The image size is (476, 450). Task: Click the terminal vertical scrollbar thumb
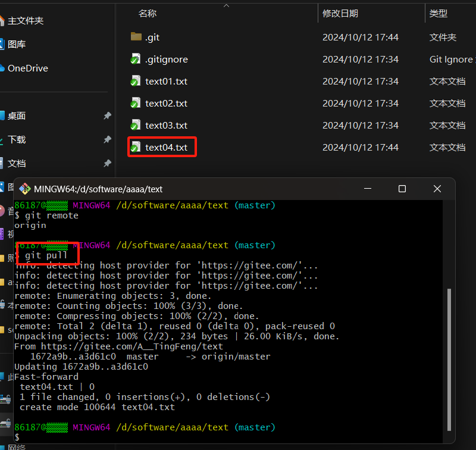[449, 360]
